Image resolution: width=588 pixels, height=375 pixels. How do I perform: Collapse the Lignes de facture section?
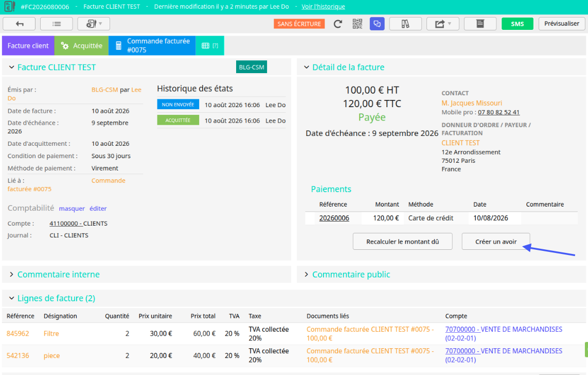11,298
